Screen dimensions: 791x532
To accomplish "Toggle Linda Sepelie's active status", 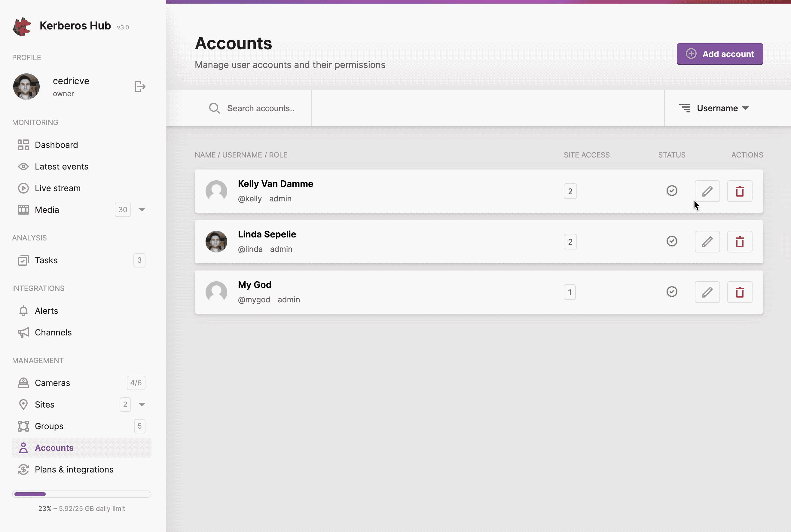I will click(672, 241).
